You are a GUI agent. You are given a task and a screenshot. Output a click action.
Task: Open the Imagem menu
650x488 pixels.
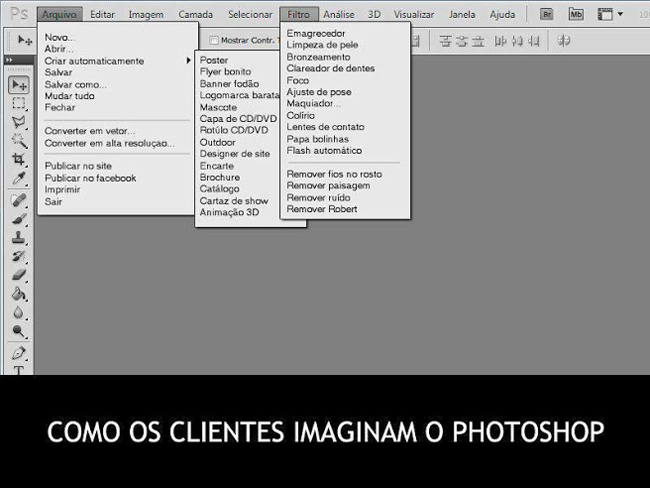click(146, 15)
